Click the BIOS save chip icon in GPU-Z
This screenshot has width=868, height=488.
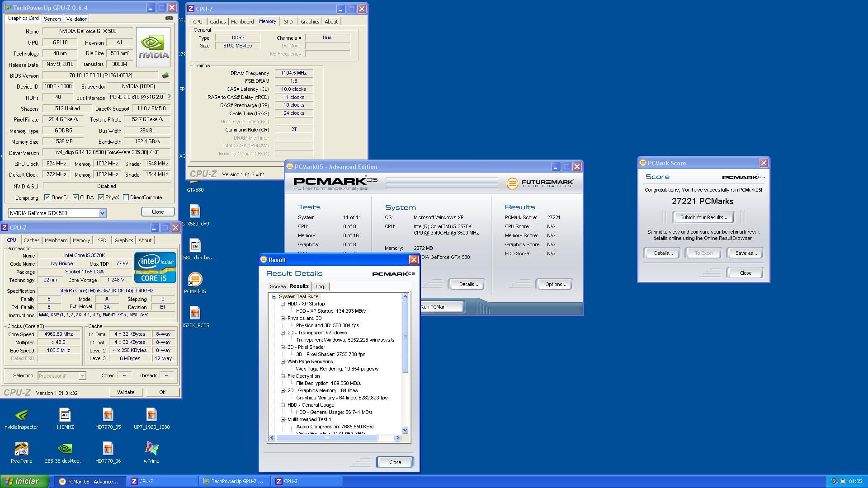click(x=165, y=75)
